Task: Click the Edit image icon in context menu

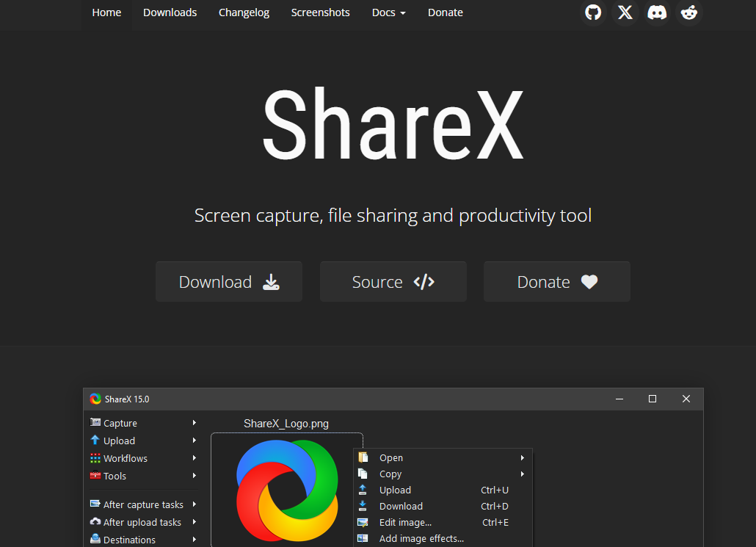Action: pyautogui.click(x=363, y=522)
